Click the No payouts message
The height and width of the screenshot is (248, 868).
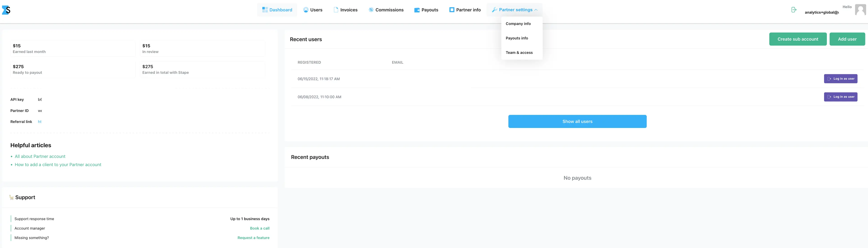(x=577, y=178)
